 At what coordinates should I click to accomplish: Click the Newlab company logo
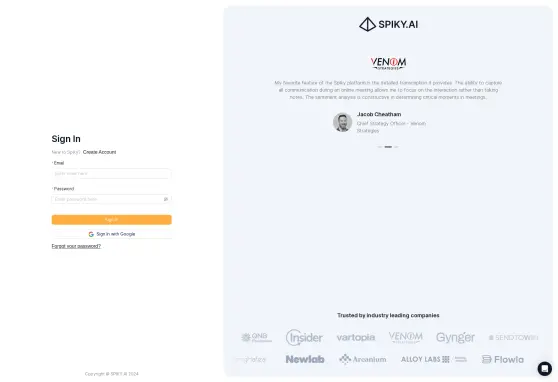[x=305, y=359]
